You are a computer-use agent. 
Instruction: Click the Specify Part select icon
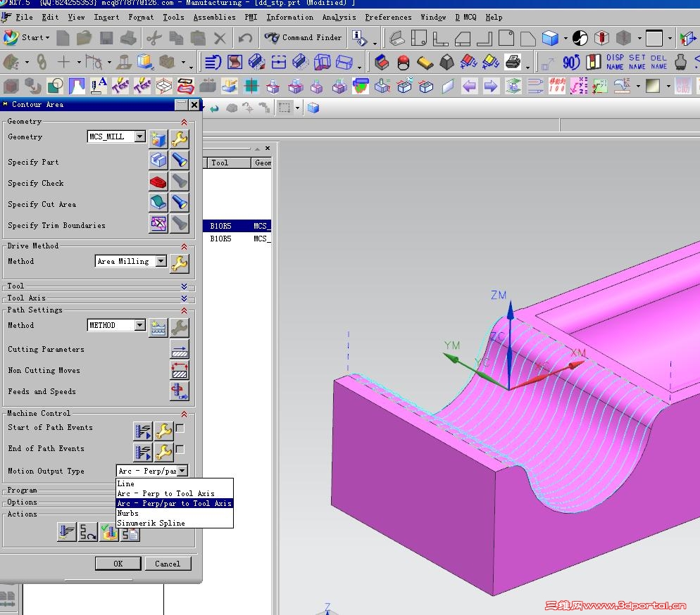tap(158, 161)
